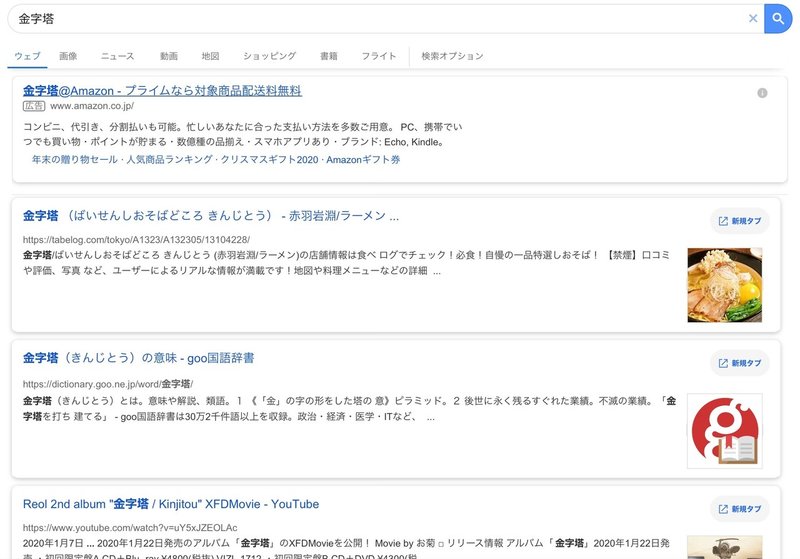Clear the search box with the X icon
Viewport: 800px width, 559px height.
tap(753, 18)
